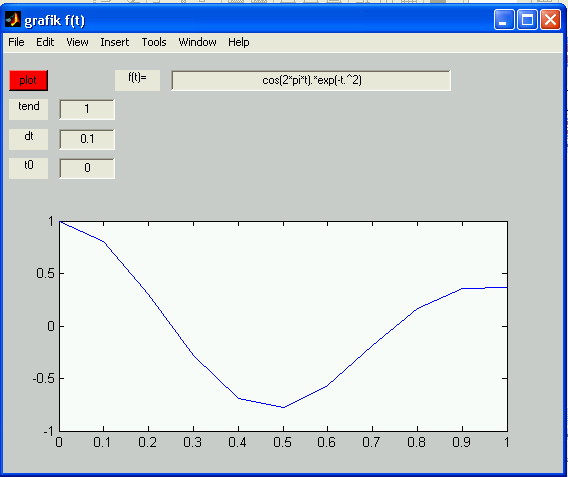Viewport: 568px width, 477px height.
Task: Click the red plot button
Action: 28,80
